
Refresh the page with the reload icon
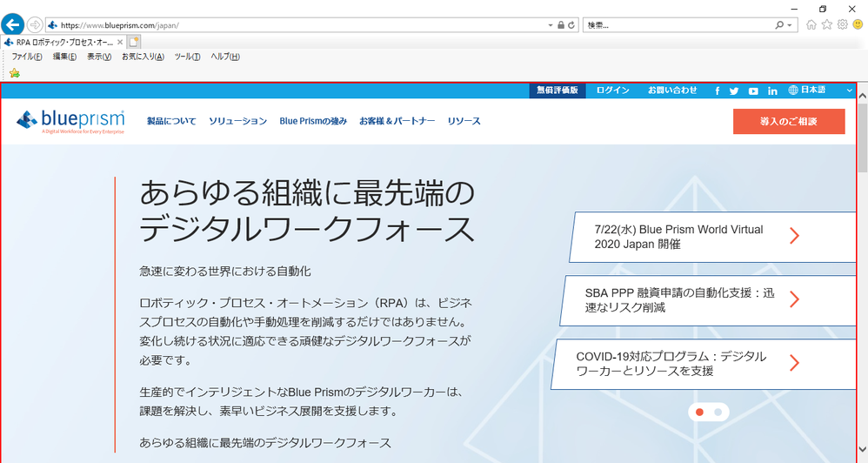(x=571, y=25)
